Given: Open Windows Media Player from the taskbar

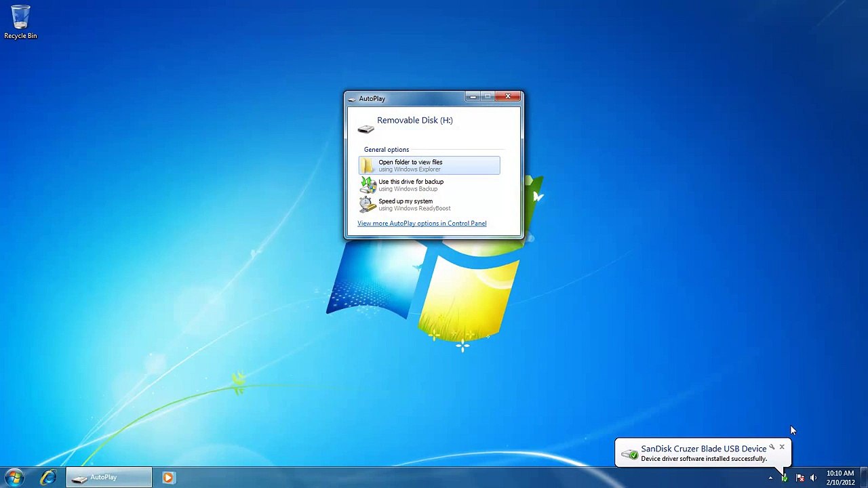Looking at the screenshot, I should tap(168, 478).
